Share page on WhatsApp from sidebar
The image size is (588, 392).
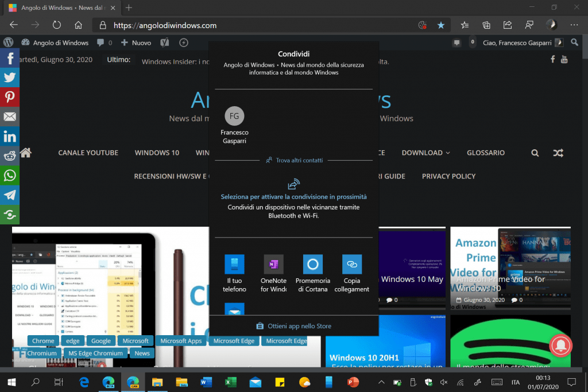click(x=10, y=175)
